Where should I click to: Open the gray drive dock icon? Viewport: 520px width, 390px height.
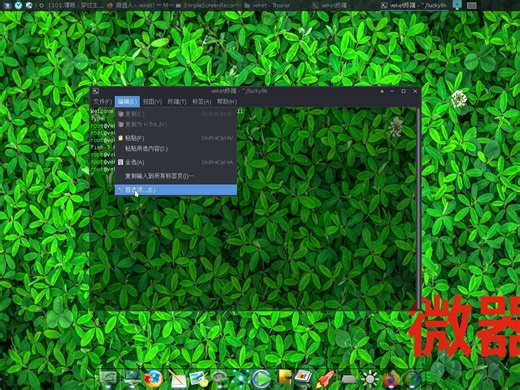[x=348, y=380]
